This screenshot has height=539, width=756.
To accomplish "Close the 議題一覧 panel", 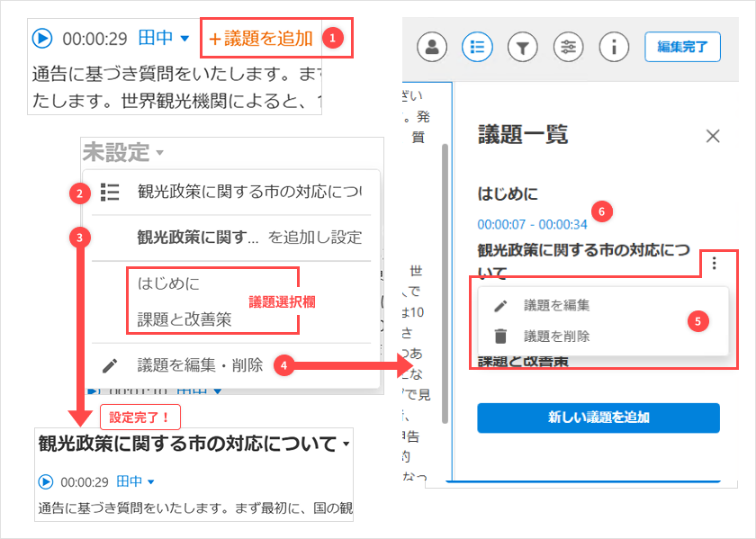I will pyautogui.click(x=713, y=136).
